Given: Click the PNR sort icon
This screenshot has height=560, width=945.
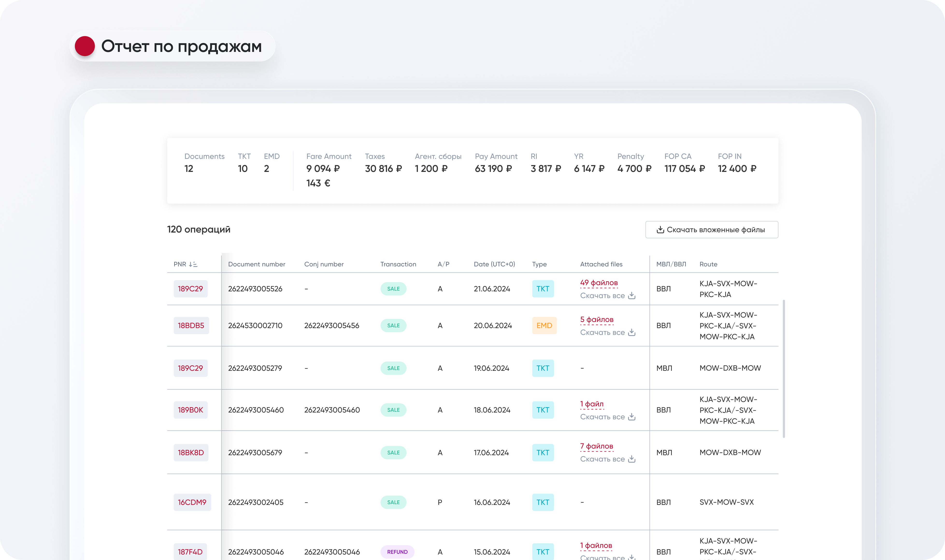Looking at the screenshot, I should click(x=193, y=264).
